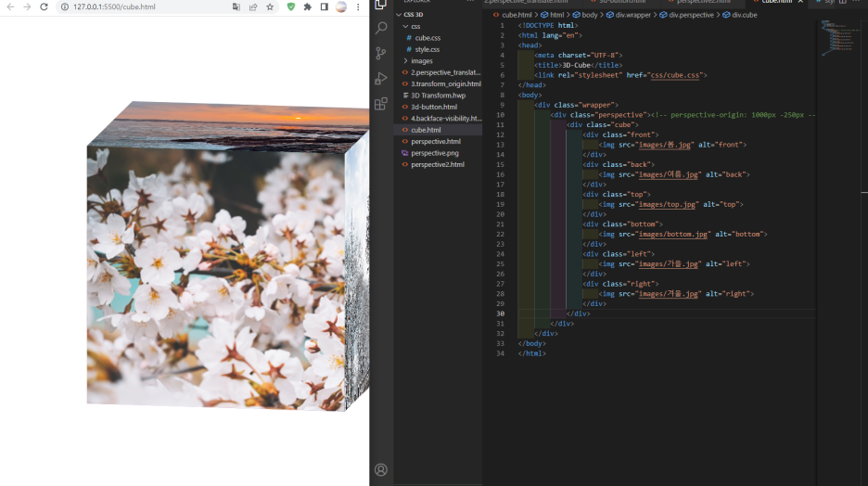Image resolution: width=868 pixels, height=486 pixels.
Task: Close the cube.html editor tab
Action: (800, 2)
